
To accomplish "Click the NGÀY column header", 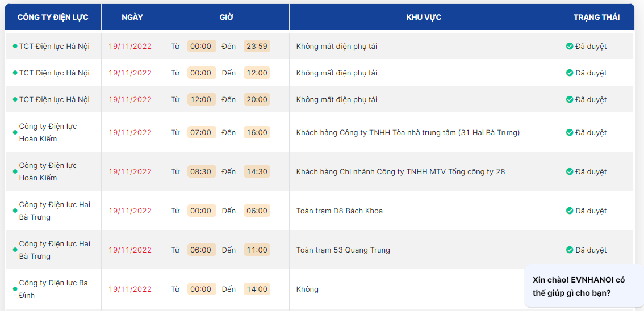I will coord(132,17).
